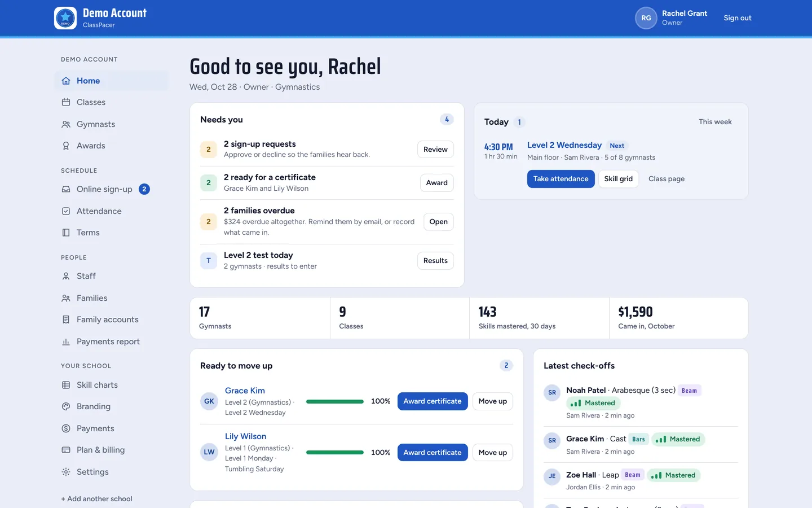This screenshot has width=812, height=508.
Task: Sign out of the account
Action: tap(738, 18)
